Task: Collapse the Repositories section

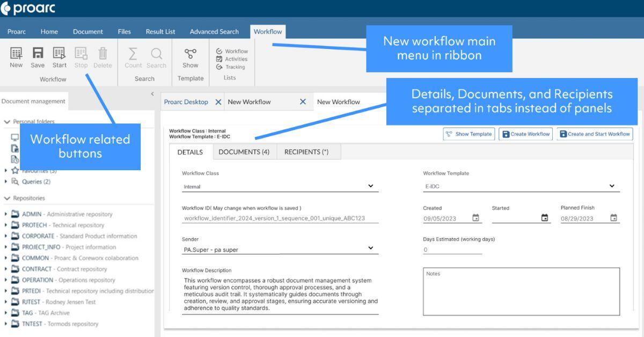Action: (x=7, y=198)
